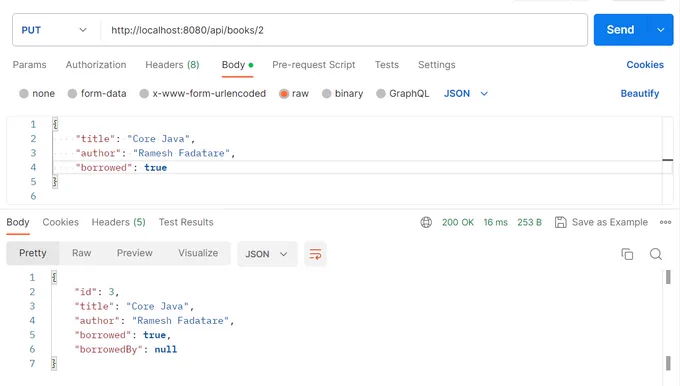Click the "title" key in request body

click(x=95, y=139)
